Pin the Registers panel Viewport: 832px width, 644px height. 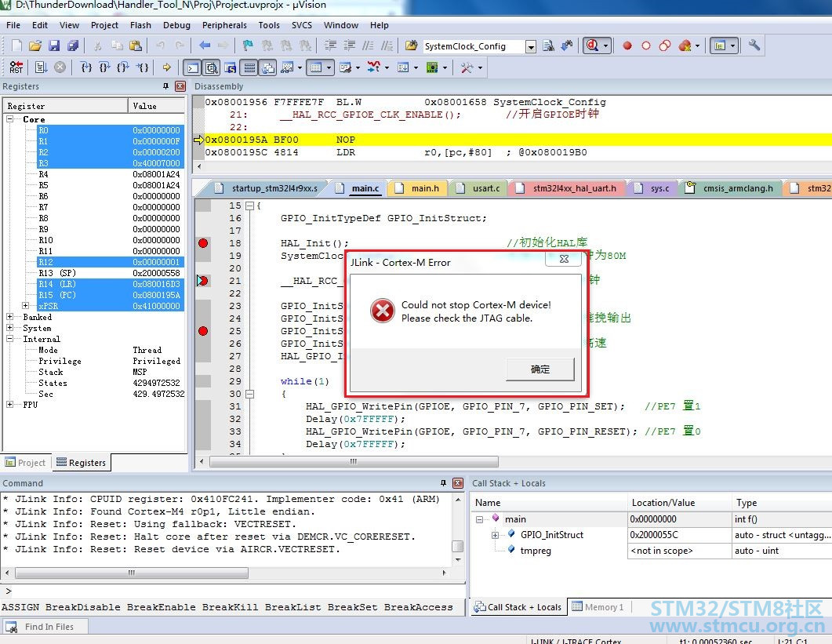click(x=165, y=86)
